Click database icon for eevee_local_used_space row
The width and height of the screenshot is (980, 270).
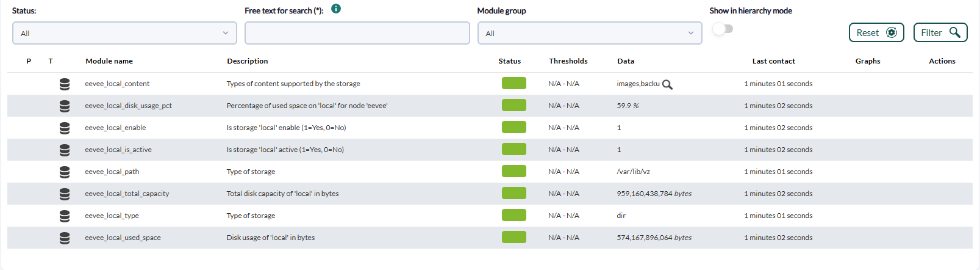point(65,238)
